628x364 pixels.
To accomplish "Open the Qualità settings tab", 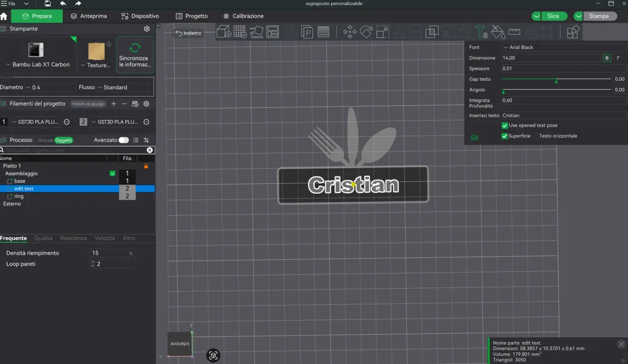I will (x=43, y=238).
